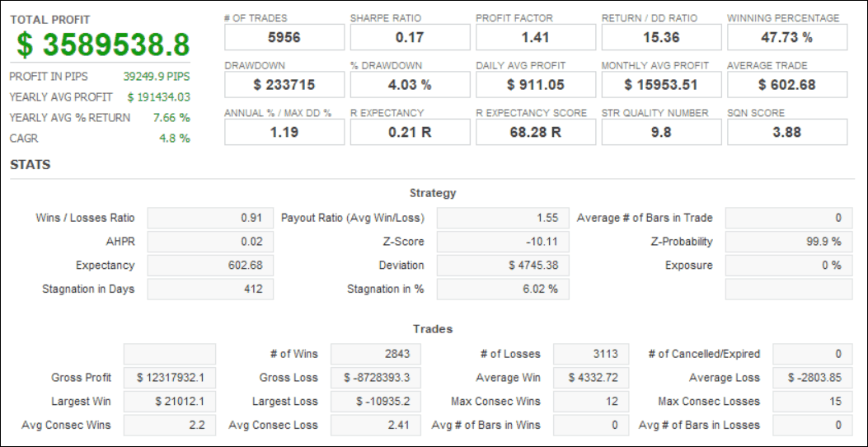Click the Largest Loss value field
868x447 pixels.
coord(376,402)
